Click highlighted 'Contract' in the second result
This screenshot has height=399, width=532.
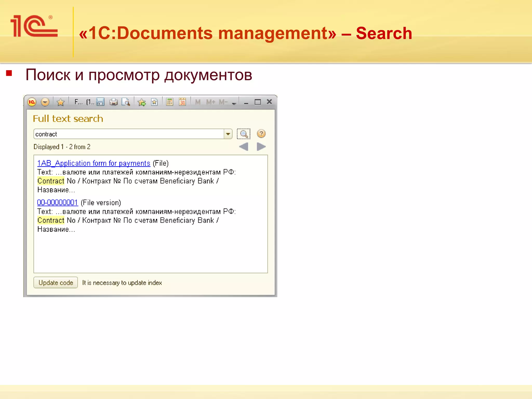pos(51,221)
